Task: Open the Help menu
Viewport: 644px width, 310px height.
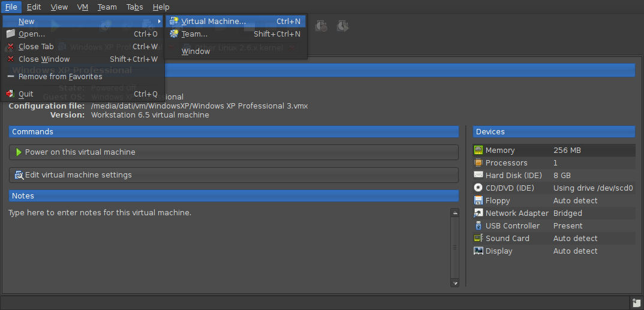Action: tap(161, 7)
